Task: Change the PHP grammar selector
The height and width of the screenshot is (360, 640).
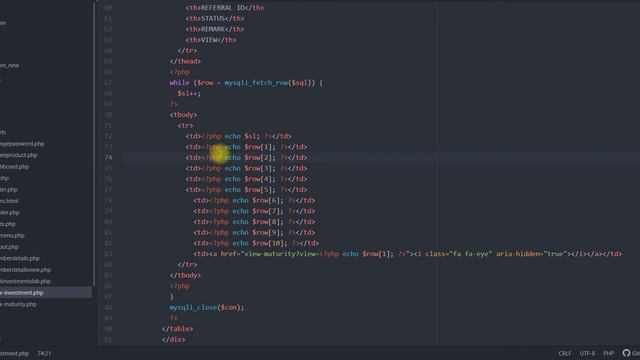Action: point(609,353)
